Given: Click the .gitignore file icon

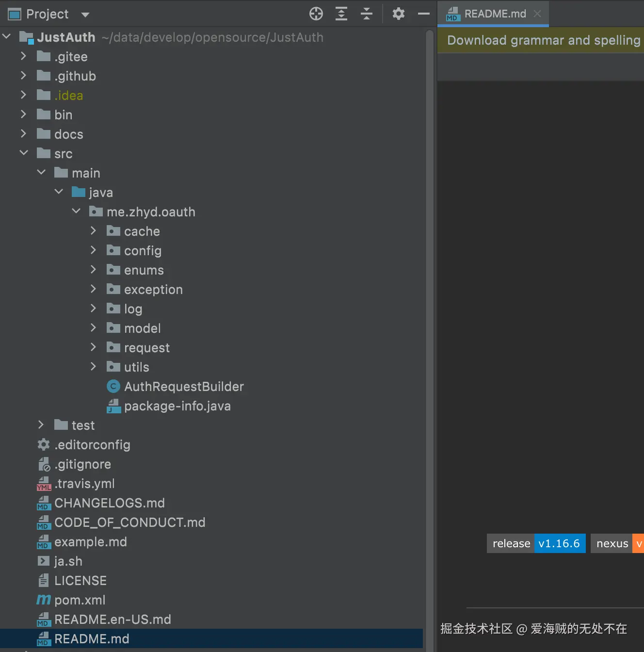Looking at the screenshot, I should 44,464.
